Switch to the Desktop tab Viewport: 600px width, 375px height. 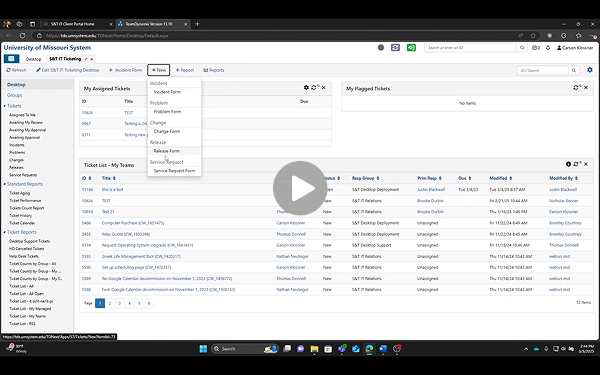pyautogui.click(x=33, y=59)
